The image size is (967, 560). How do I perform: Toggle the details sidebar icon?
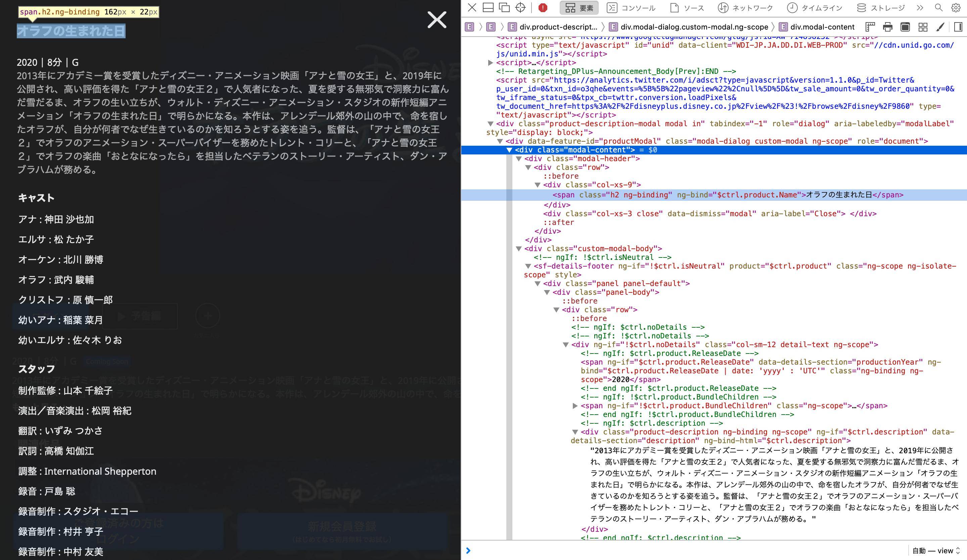[958, 27]
